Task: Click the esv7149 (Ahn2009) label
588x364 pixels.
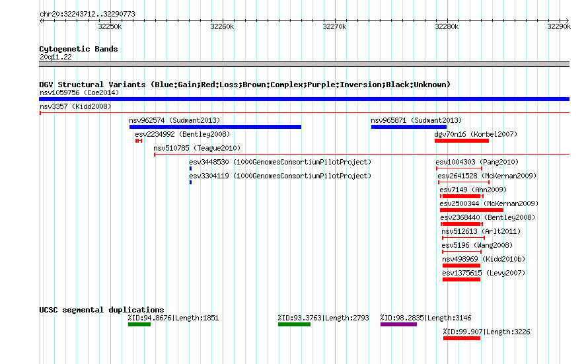Action: pyautogui.click(x=473, y=190)
